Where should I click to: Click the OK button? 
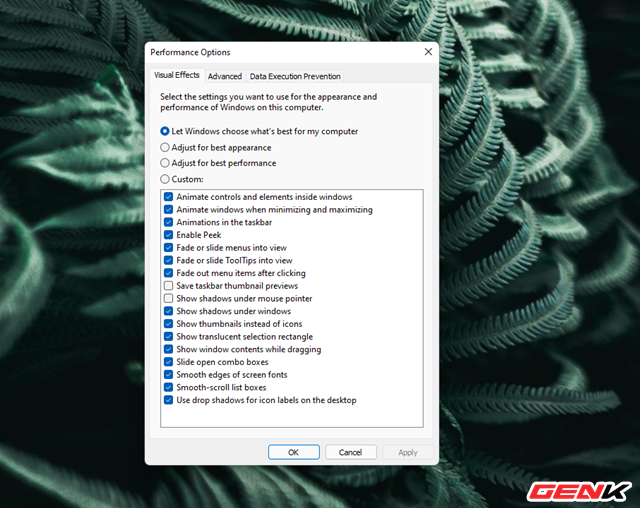[x=293, y=452]
